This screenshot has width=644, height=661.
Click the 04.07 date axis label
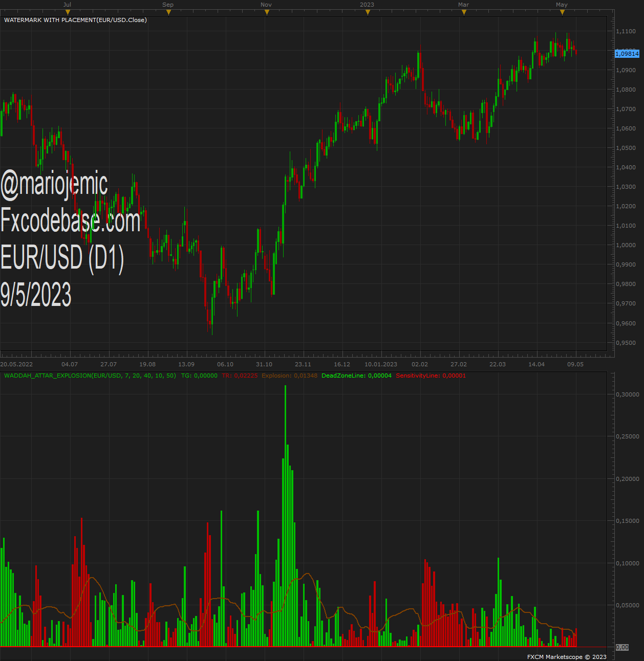pos(70,364)
